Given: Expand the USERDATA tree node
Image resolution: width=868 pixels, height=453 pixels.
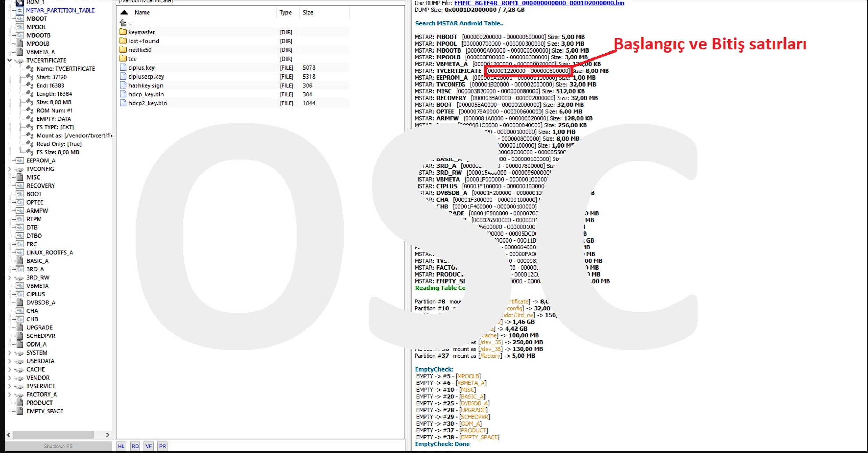Looking at the screenshot, I should pos(10,361).
